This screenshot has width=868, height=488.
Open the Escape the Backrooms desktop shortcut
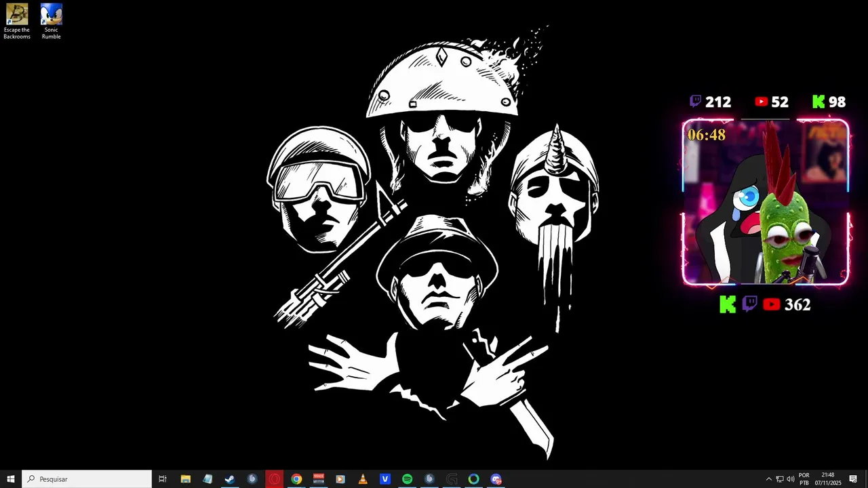coord(17,22)
